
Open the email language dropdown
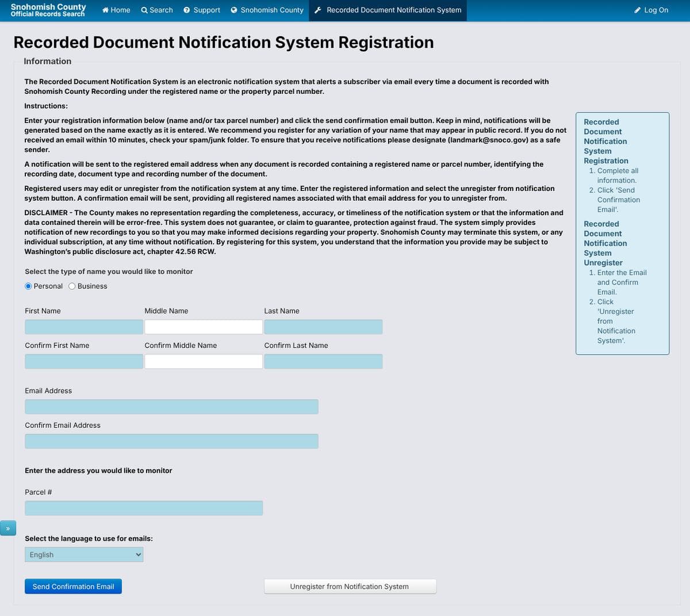tap(84, 554)
